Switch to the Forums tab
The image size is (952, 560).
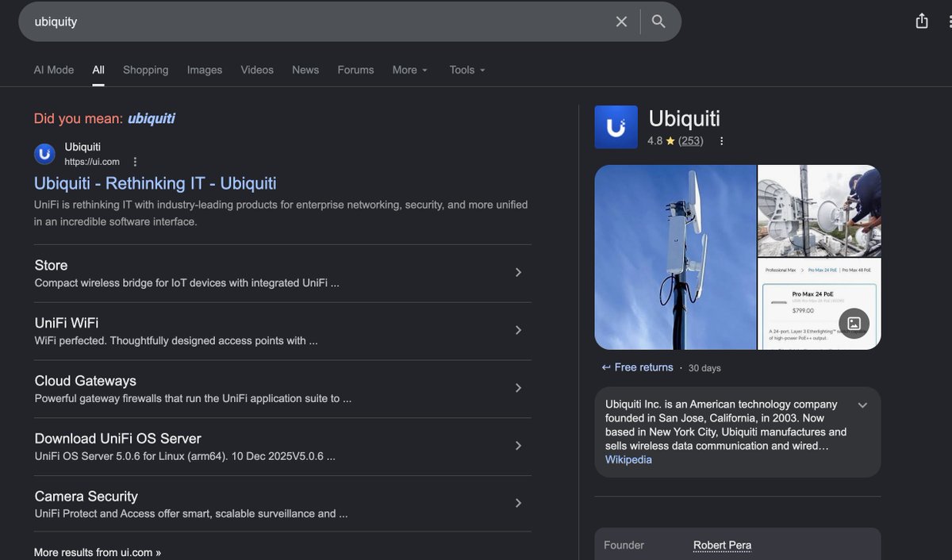[x=355, y=70]
